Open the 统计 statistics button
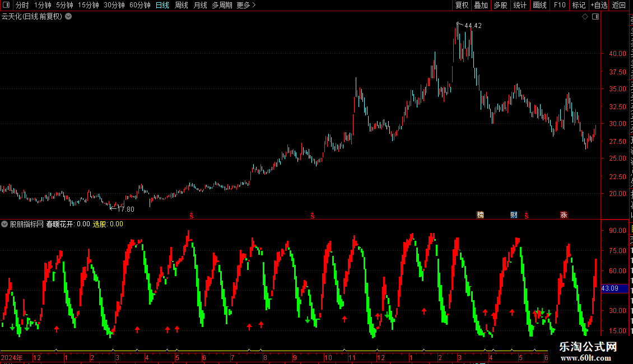This screenshot has height=364, width=633. pos(519,5)
